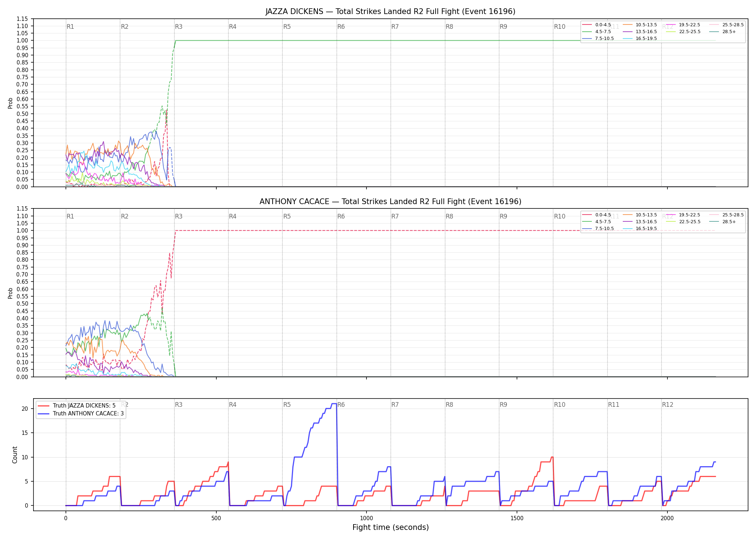The width and height of the screenshot is (756, 540).
Task: Click the 2000 tick on the fight time axis
Action: click(667, 518)
